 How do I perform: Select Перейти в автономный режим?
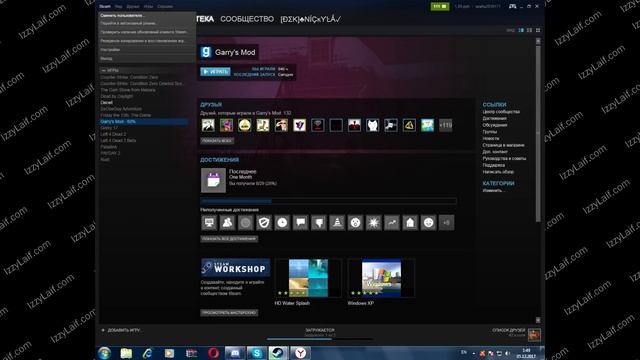(128, 23)
